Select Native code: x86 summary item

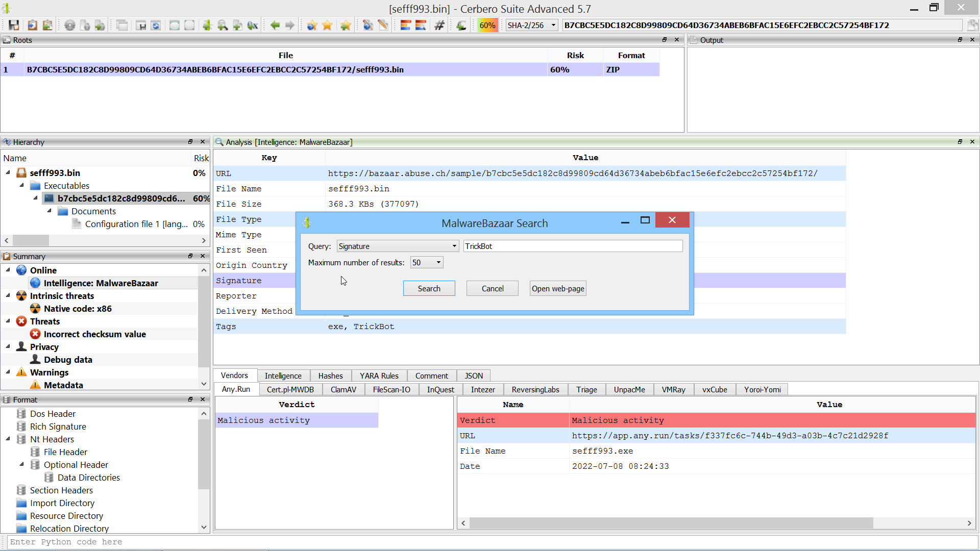pyautogui.click(x=78, y=309)
